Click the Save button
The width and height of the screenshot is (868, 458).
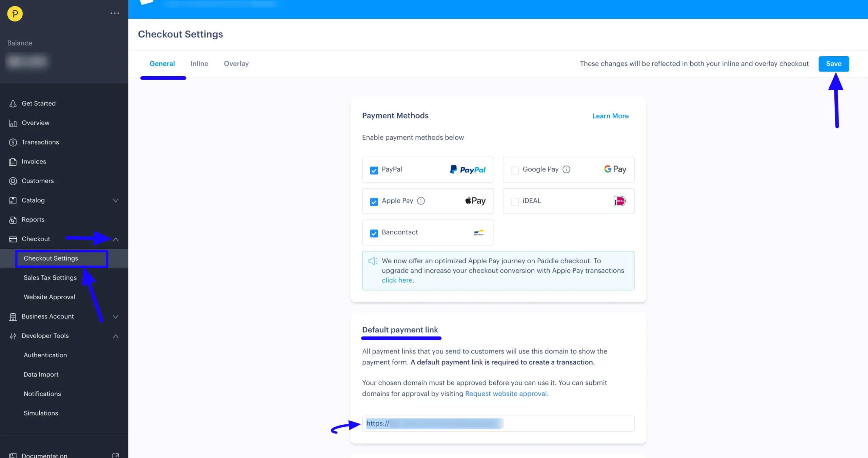(x=834, y=64)
